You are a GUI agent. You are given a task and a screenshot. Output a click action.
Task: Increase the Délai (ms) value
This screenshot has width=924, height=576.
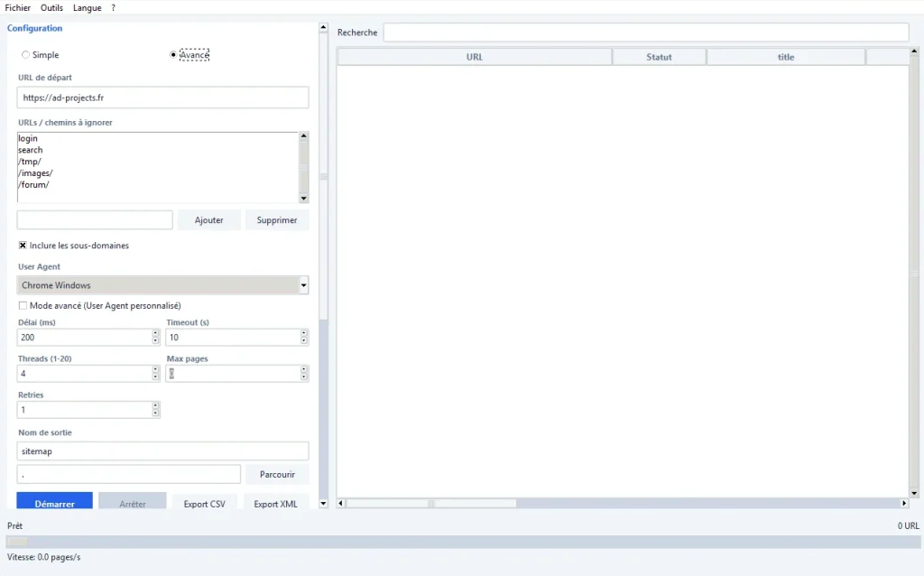tap(155, 334)
